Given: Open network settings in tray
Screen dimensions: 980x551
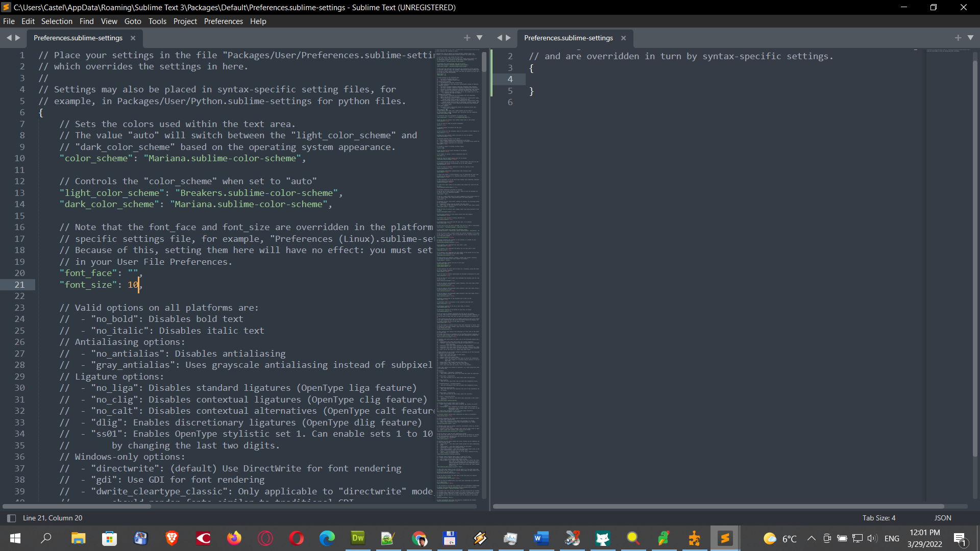Looking at the screenshot, I should tap(857, 538).
